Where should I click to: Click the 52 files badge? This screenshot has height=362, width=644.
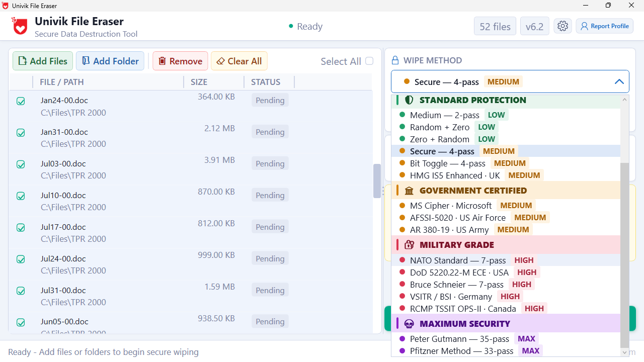495,26
